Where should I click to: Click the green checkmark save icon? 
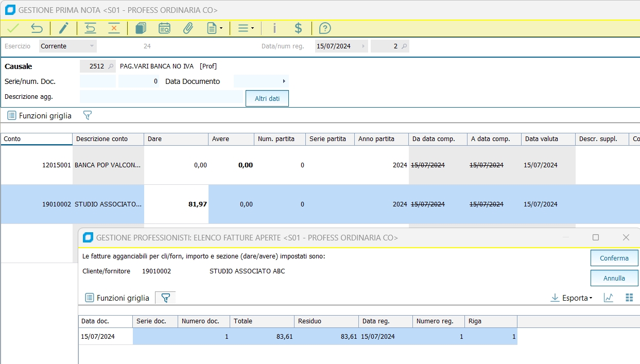coord(13,28)
